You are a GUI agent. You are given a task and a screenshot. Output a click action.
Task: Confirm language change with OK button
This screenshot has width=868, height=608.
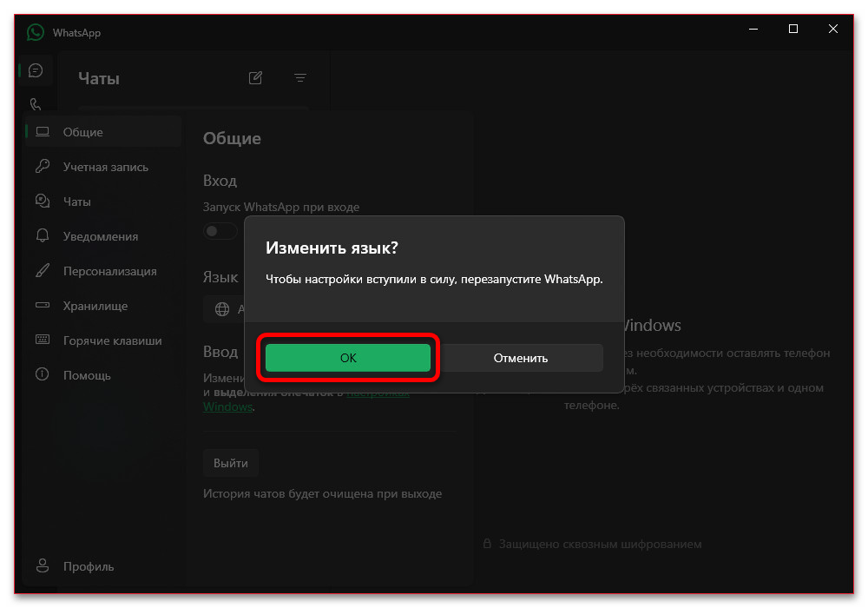[348, 358]
